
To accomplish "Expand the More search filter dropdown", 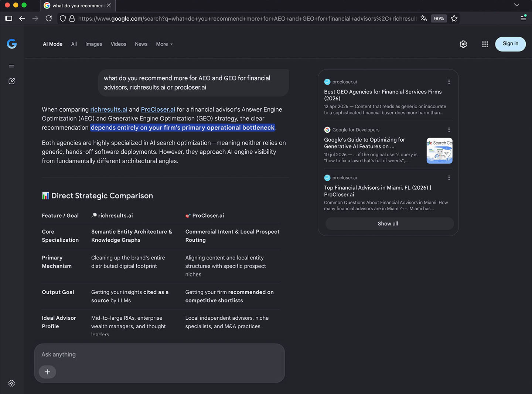I will [164, 44].
